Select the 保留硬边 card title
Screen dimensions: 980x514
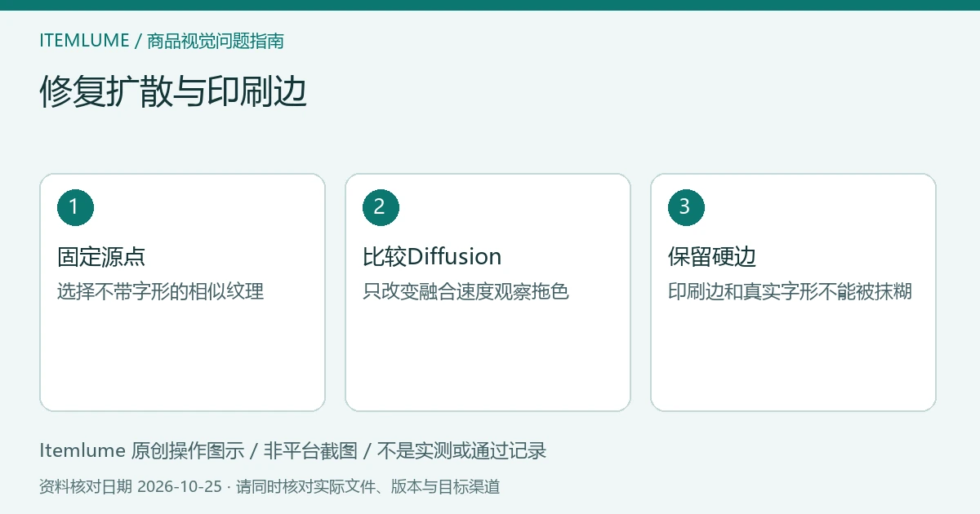point(712,257)
